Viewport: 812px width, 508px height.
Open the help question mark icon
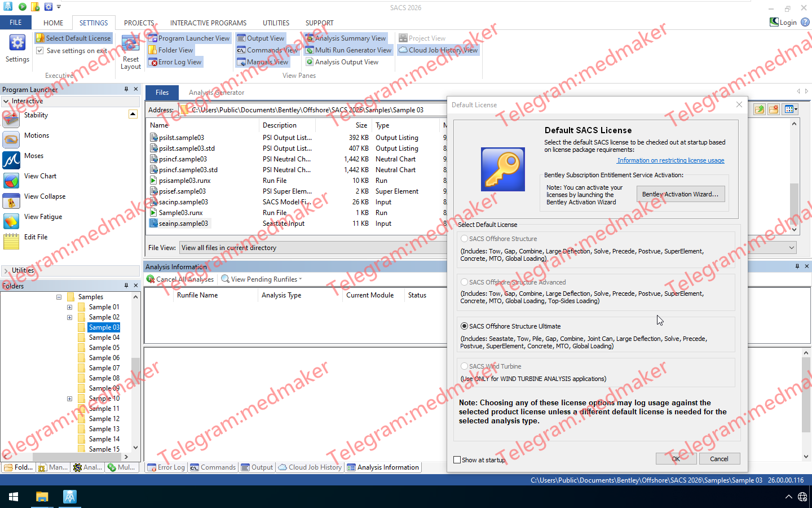pyautogui.click(x=805, y=22)
